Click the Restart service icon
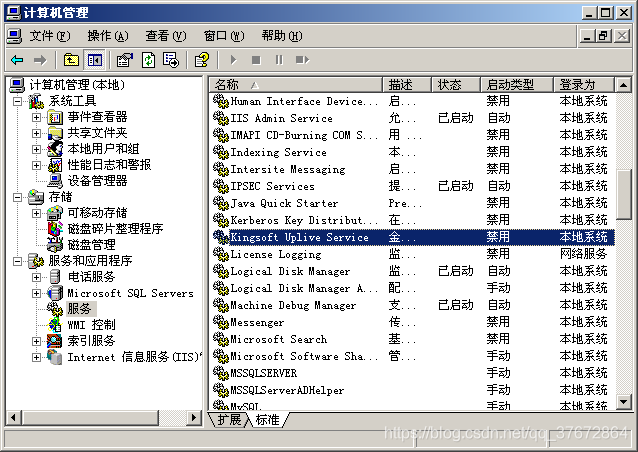The image size is (638, 452). point(302,60)
